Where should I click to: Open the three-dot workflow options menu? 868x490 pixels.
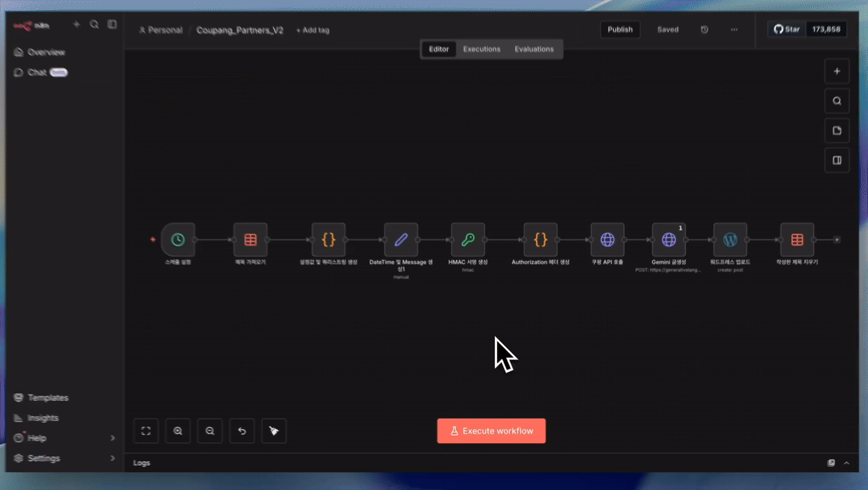(x=734, y=30)
